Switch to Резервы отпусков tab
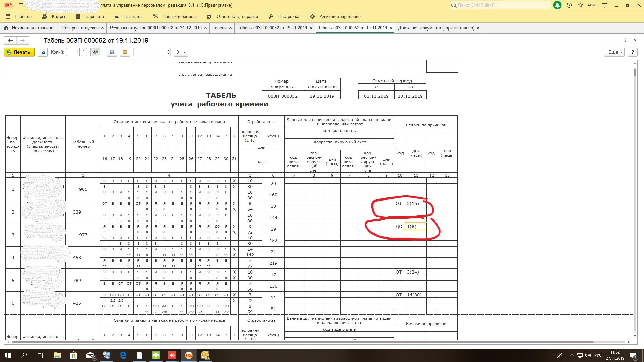The width and height of the screenshot is (644, 362). click(x=80, y=28)
